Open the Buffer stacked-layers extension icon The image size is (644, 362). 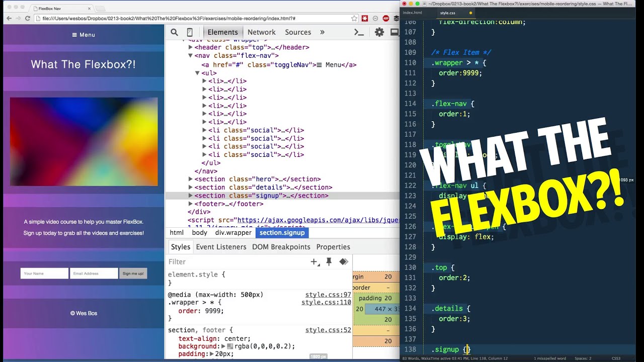click(x=396, y=19)
